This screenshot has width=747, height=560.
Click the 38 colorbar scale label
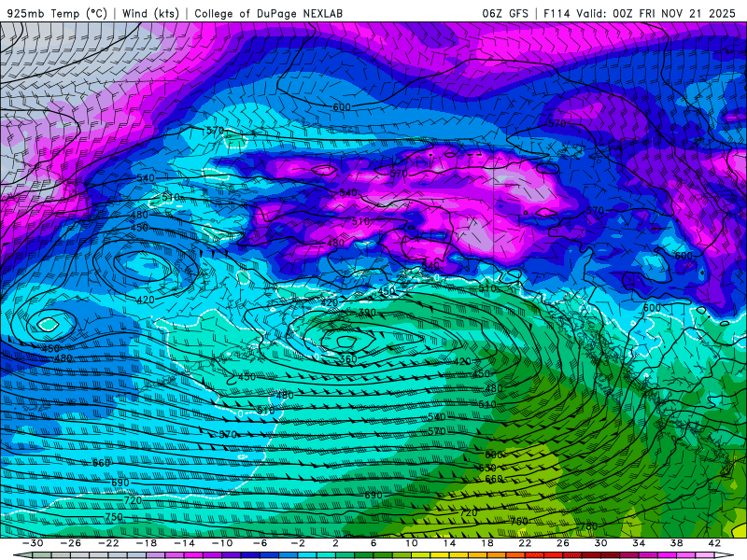[676, 543]
